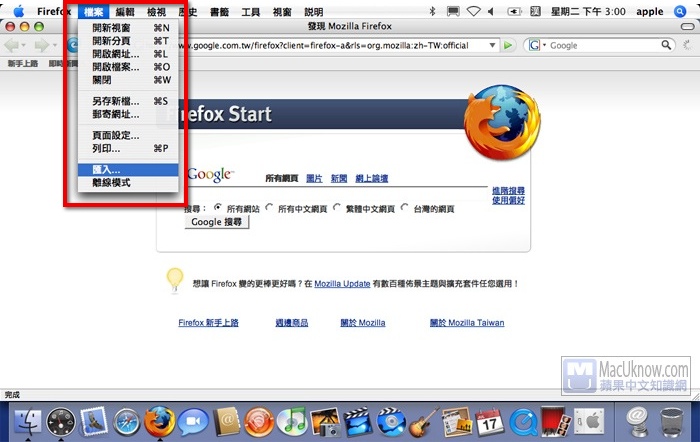The image size is (700, 442).
Task: Select the 台灣的網頁 radio button
Action: (x=404, y=207)
